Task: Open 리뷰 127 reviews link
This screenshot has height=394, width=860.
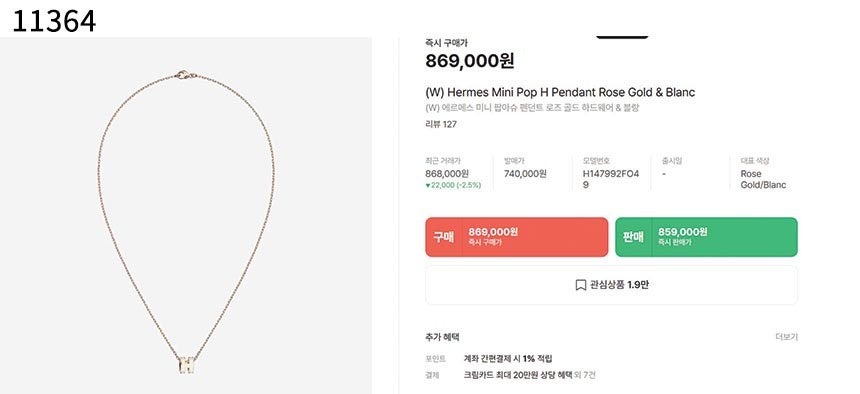Action: [x=441, y=125]
